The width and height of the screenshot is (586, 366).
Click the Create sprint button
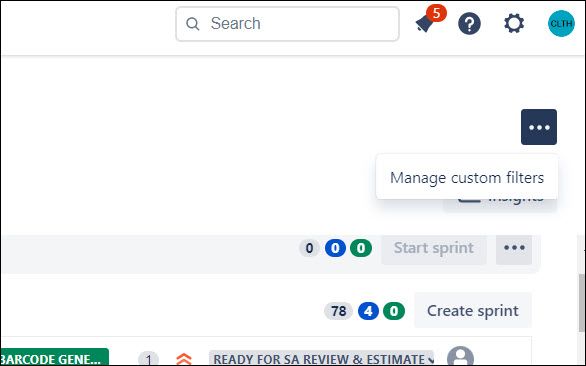(x=473, y=311)
